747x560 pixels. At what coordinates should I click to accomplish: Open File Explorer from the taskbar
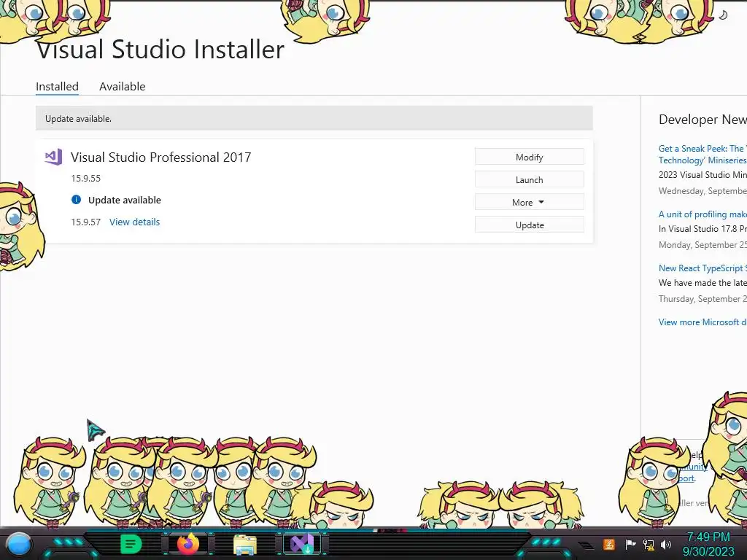click(245, 544)
